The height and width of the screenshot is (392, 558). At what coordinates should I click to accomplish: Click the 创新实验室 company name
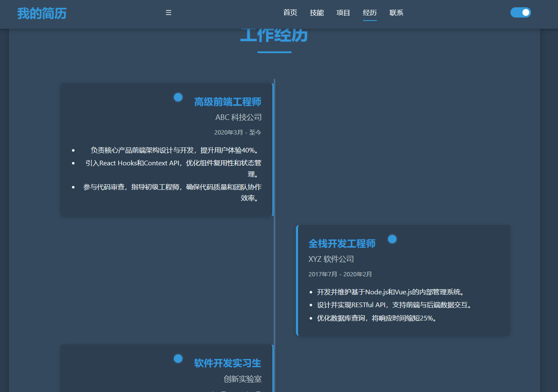(x=243, y=379)
